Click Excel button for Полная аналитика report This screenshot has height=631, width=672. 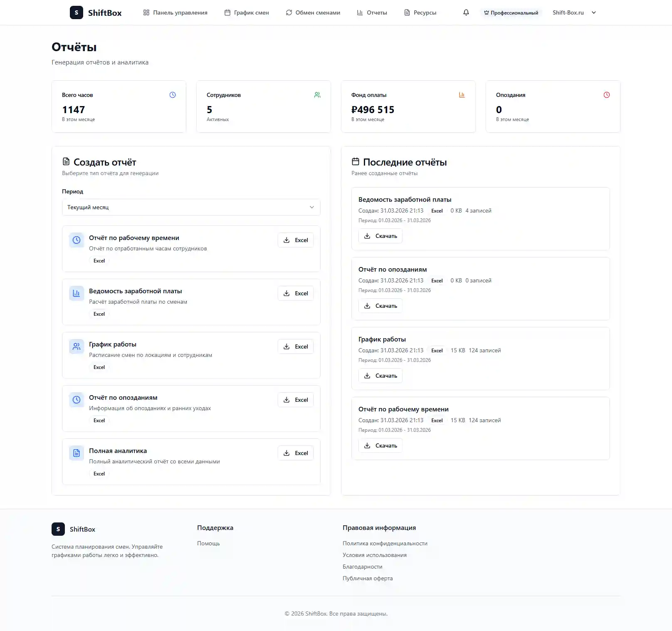pyautogui.click(x=295, y=453)
